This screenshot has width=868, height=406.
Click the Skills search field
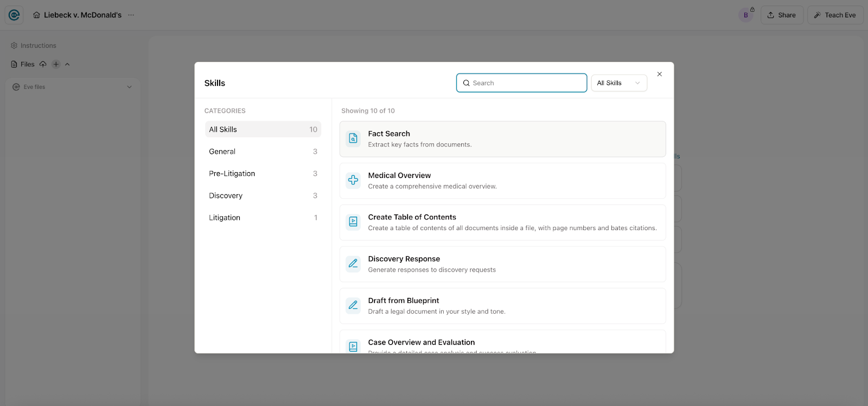point(521,83)
